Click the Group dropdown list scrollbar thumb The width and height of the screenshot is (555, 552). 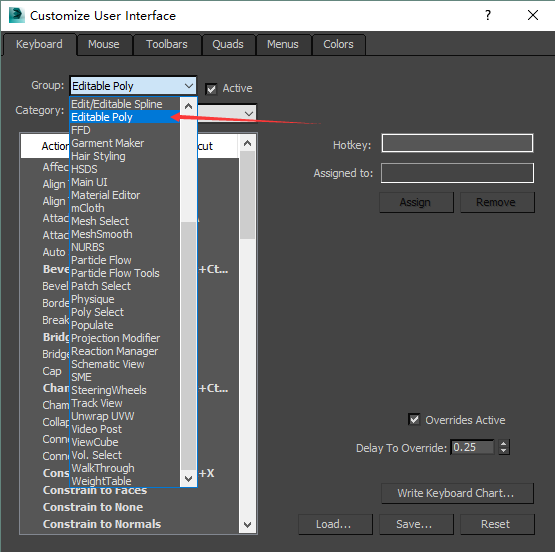188,346
